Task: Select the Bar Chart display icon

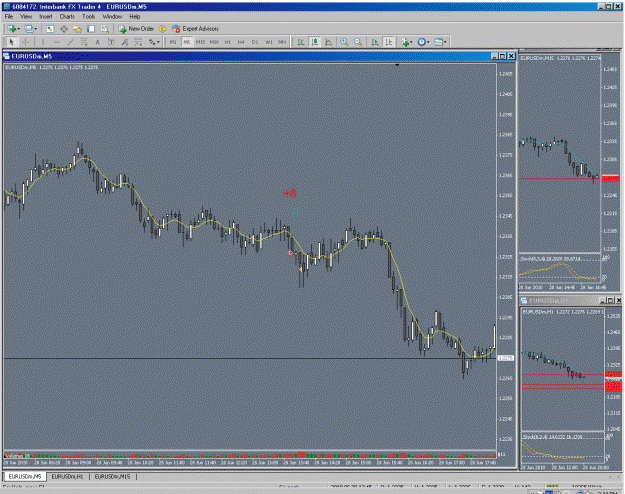Action: click(301, 42)
